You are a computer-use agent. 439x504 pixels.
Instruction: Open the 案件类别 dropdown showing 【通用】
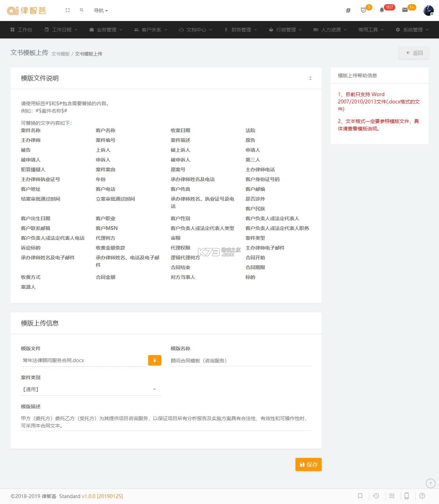[x=91, y=389]
